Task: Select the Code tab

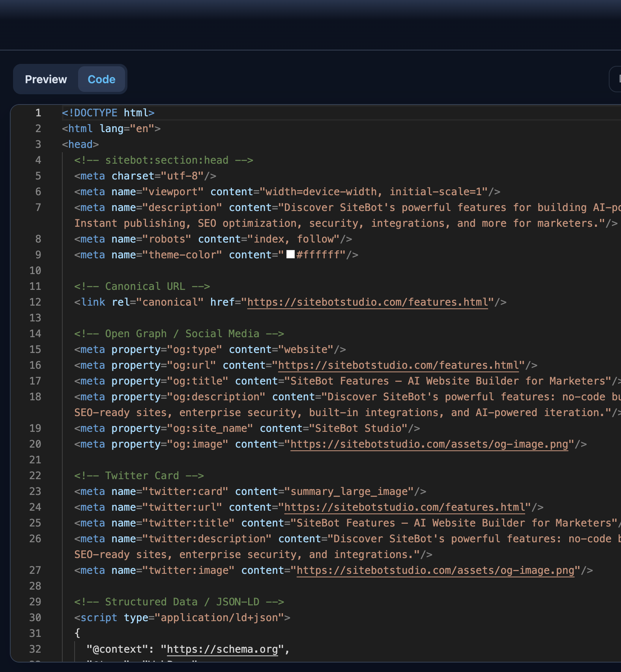Action: point(101,79)
